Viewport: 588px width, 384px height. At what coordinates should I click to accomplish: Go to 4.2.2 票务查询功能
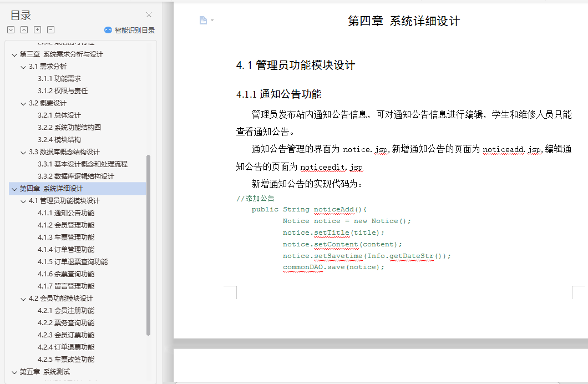(x=66, y=322)
